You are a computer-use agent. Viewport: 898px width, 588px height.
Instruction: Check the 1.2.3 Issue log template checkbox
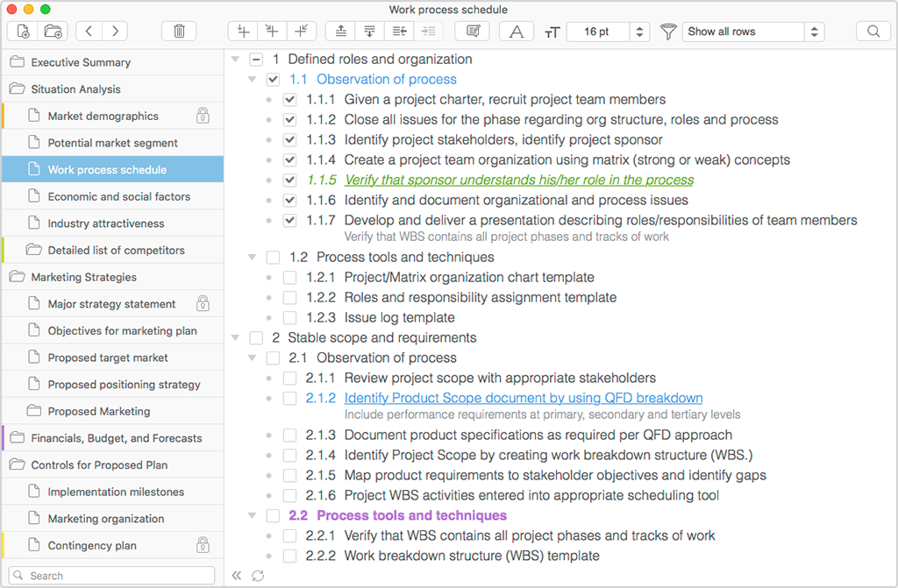pos(289,318)
